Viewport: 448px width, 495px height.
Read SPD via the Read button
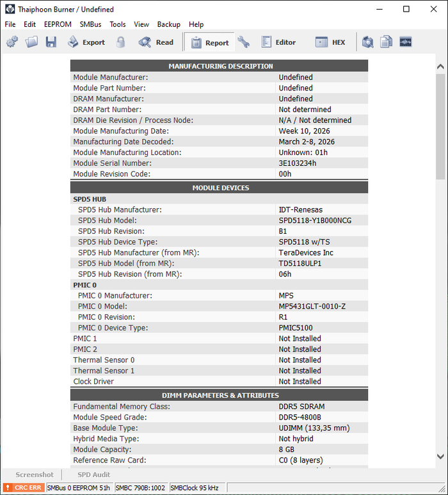(156, 42)
